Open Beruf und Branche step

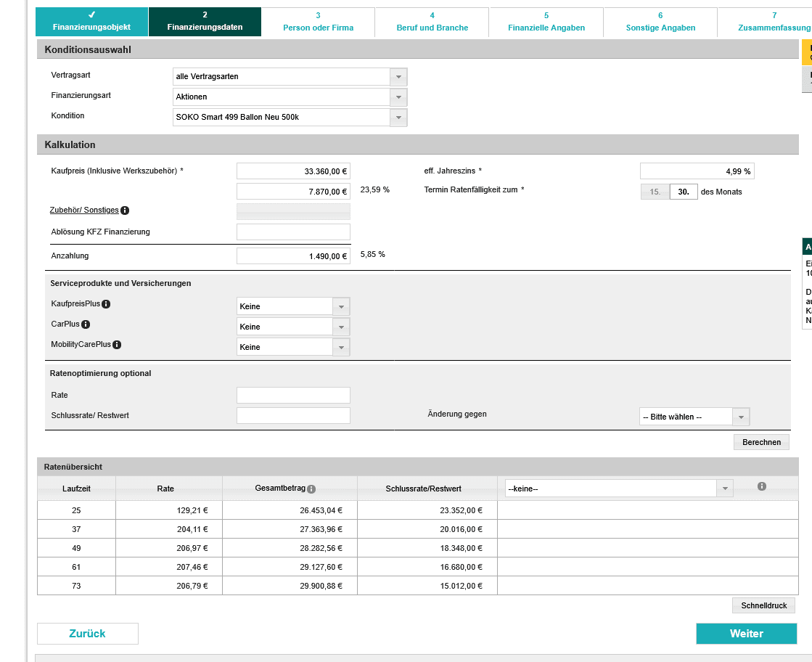click(432, 22)
